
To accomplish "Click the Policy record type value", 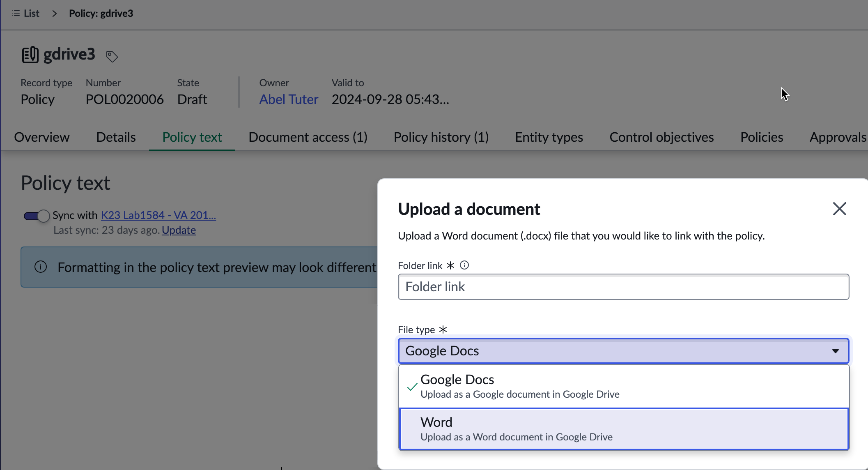I will click(x=38, y=99).
